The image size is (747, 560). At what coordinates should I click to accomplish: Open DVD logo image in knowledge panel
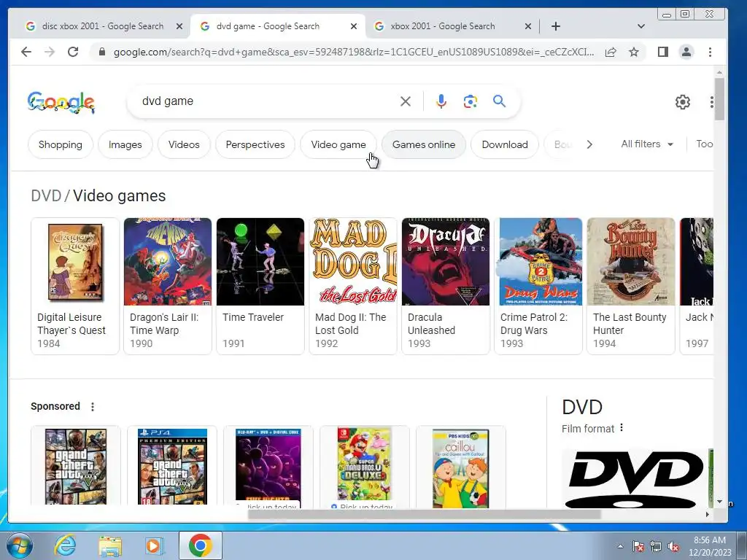pyautogui.click(x=635, y=478)
